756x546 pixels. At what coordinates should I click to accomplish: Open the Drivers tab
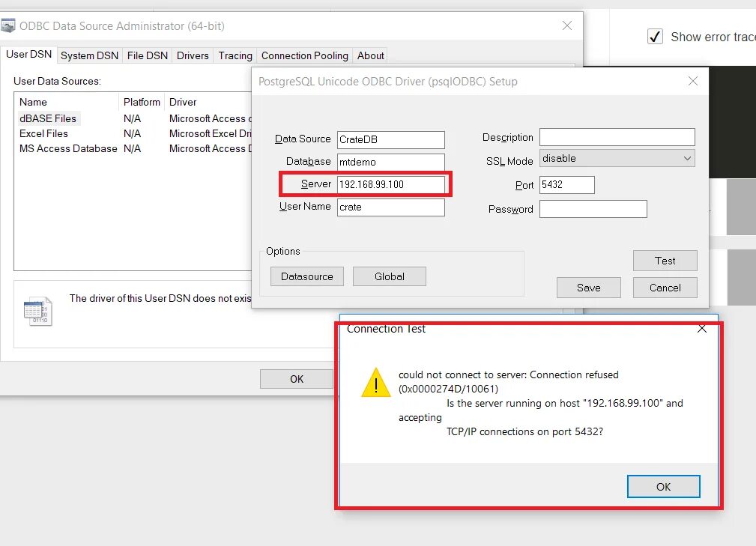pos(193,55)
